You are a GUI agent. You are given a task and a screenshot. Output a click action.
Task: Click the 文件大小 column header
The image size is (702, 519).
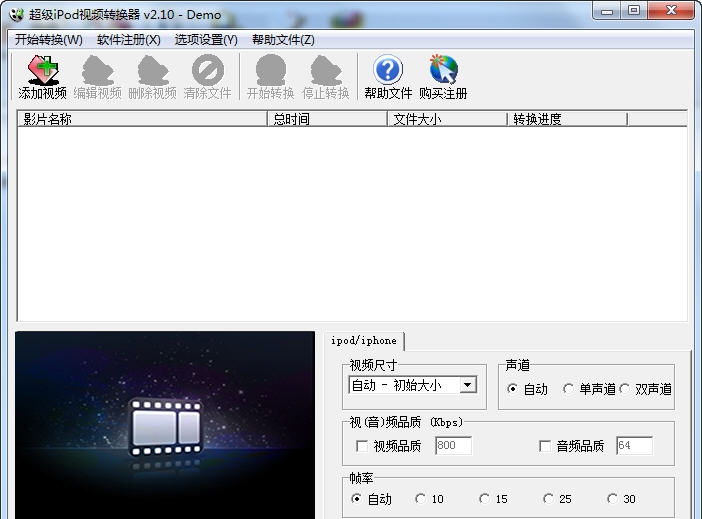click(x=447, y=119)
